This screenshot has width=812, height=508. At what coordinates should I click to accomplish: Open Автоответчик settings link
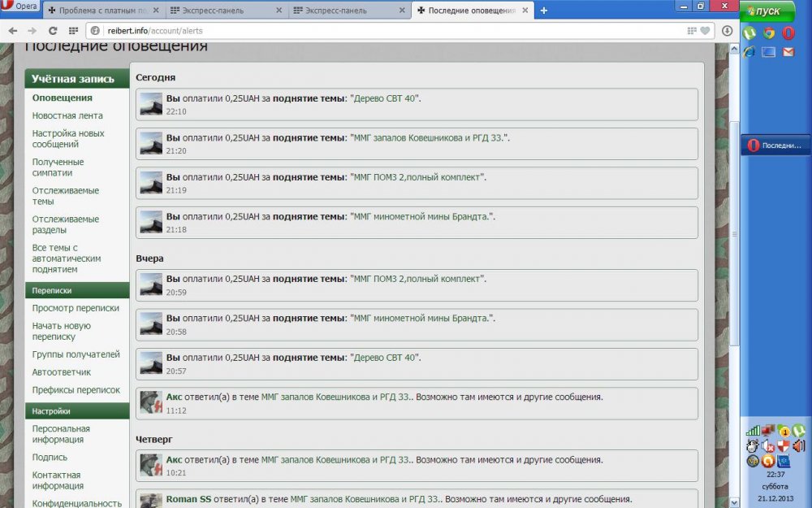pyautogui.click(x=61, y=372)
